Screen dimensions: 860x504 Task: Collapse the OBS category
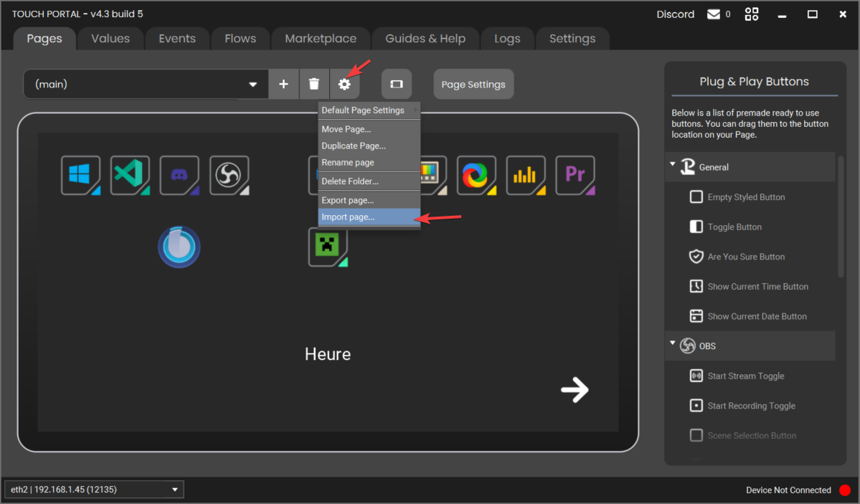click(x=672, y=343)
